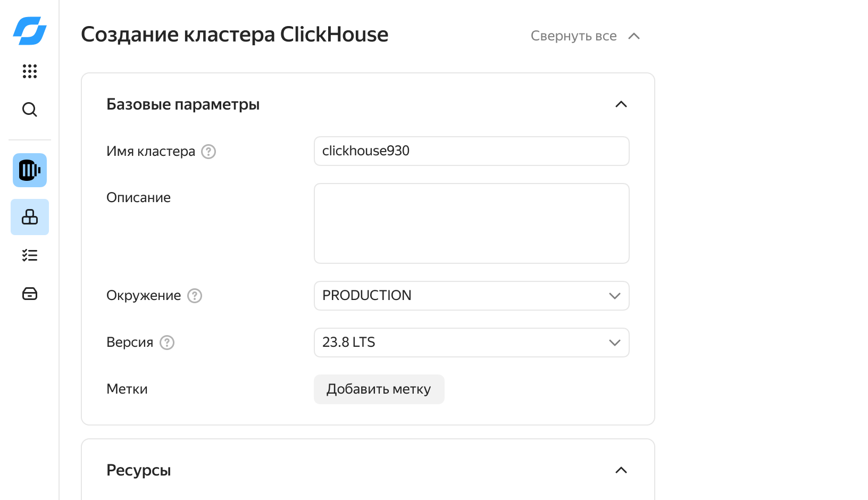Open the Версия dropdown showing 23.8 LTS
Screen dimensions: 868x500
point(471,343)
